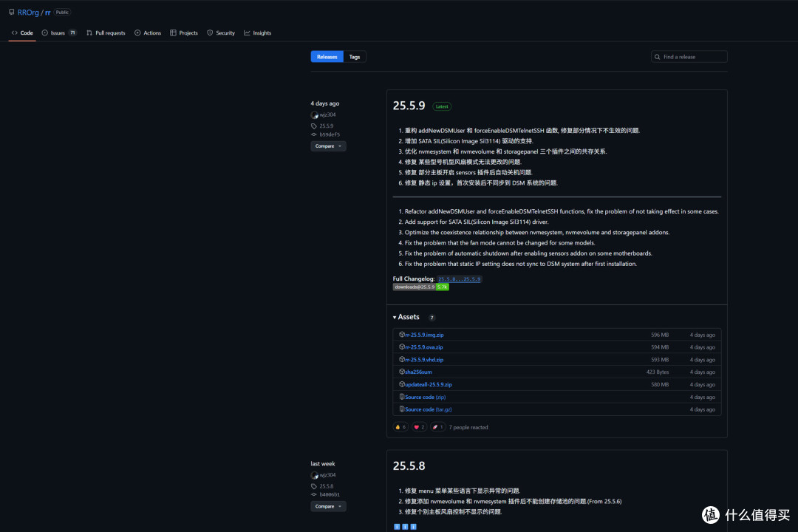Open the rr repository link
The width and height of the screenshot is (798, 532).
click(x=48, y=13)
